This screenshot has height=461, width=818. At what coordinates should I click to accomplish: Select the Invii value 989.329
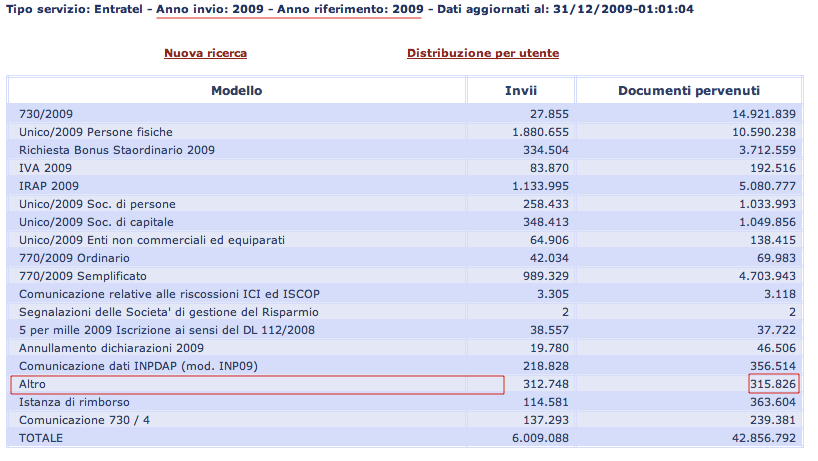546,276
